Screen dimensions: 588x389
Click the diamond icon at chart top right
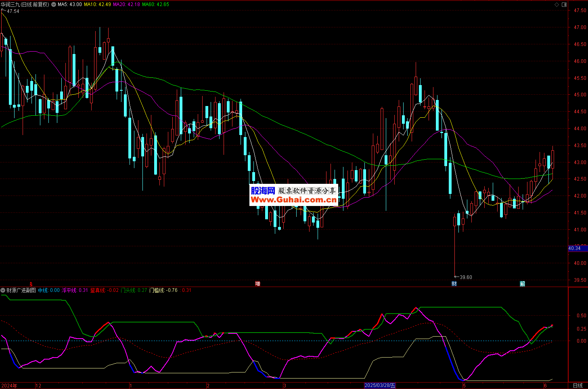[557, 4]
